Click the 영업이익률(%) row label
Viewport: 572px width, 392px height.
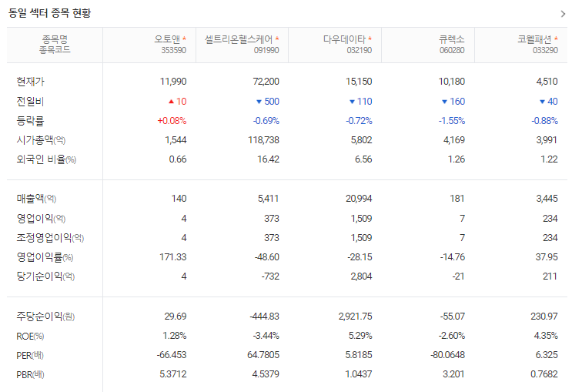45,257
